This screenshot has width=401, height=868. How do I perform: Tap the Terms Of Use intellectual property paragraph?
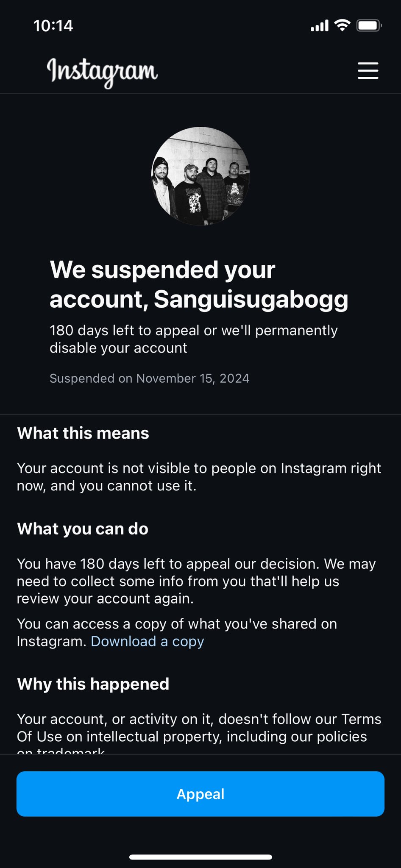tap(199, 728)
